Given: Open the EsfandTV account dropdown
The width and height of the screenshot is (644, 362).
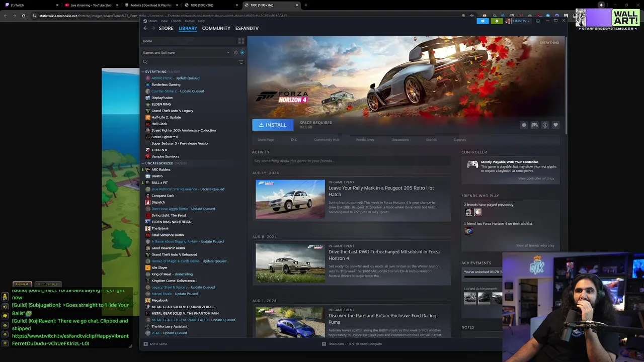Looking at the screenshot, I should point(520,21).
